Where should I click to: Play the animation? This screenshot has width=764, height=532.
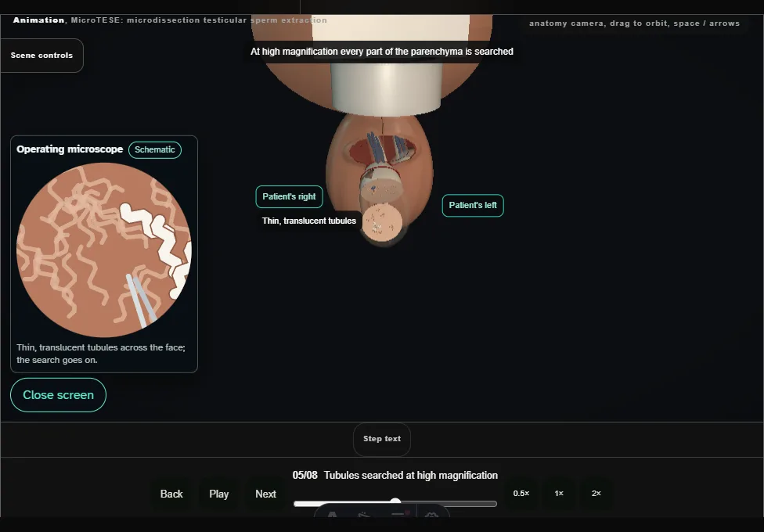point(218,494)
